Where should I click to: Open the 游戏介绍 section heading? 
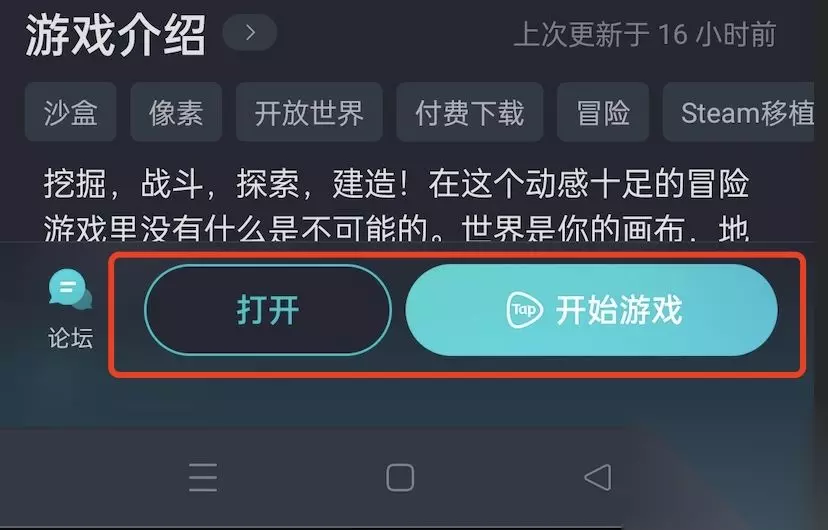pos(116,35)
